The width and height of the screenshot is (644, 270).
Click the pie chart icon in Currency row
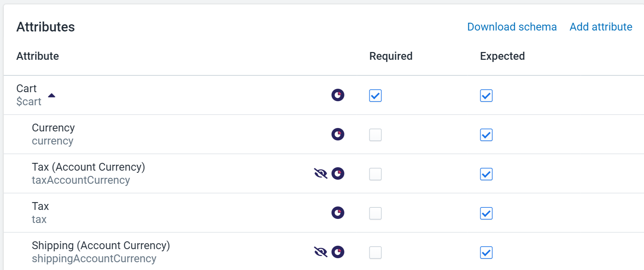(338, 134)
